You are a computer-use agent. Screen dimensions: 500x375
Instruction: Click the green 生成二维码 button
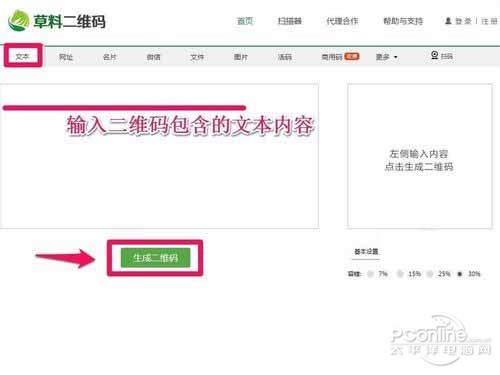[155, 257]
